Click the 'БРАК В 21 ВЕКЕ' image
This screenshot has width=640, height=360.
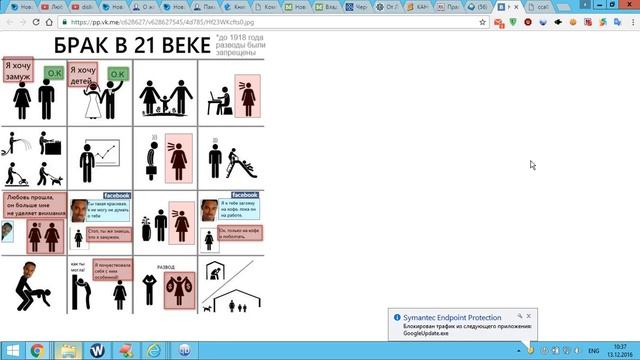[133, 174]
